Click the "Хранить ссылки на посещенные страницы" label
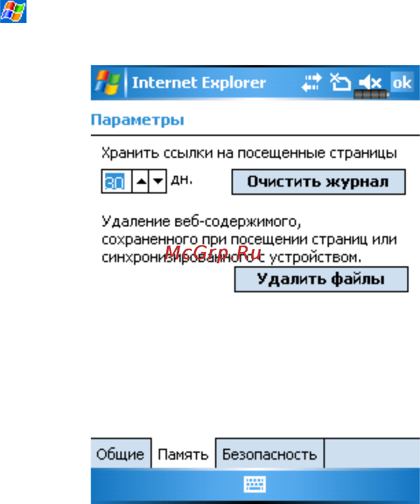The width and height of the screenshot is (420, 504). (249, 153)
